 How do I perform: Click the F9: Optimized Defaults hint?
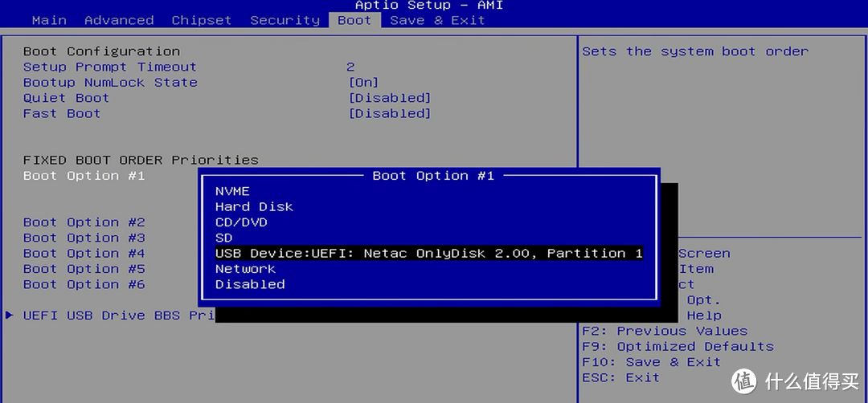coord(678,347)
